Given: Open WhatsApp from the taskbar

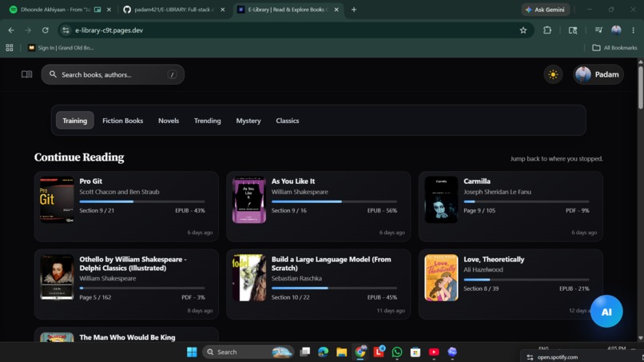Looking at the screenshot, I should point(397,352).
